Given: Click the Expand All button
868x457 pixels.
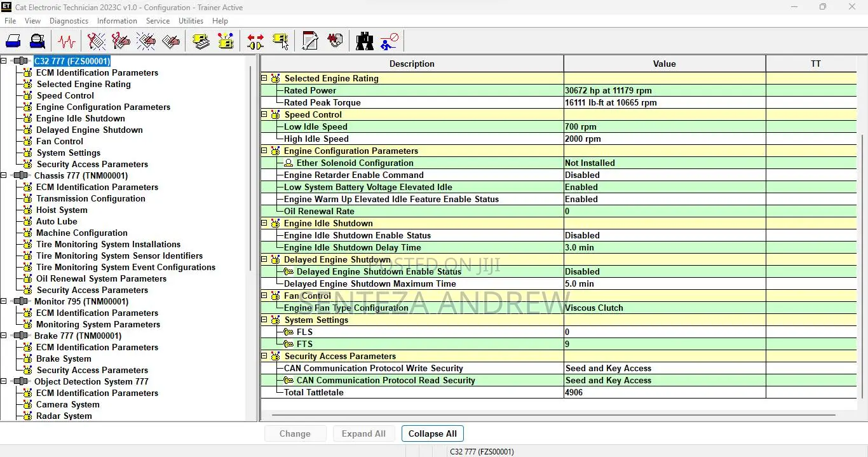Looking at the screenshot, I should pyautogui.click(x=363, y=433).
